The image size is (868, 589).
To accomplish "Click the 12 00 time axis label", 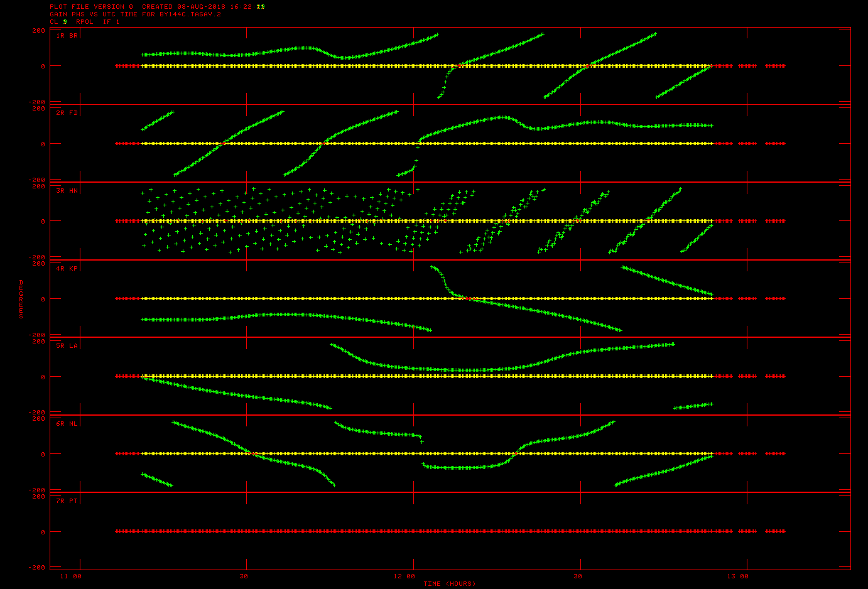I will coord(404,576).
